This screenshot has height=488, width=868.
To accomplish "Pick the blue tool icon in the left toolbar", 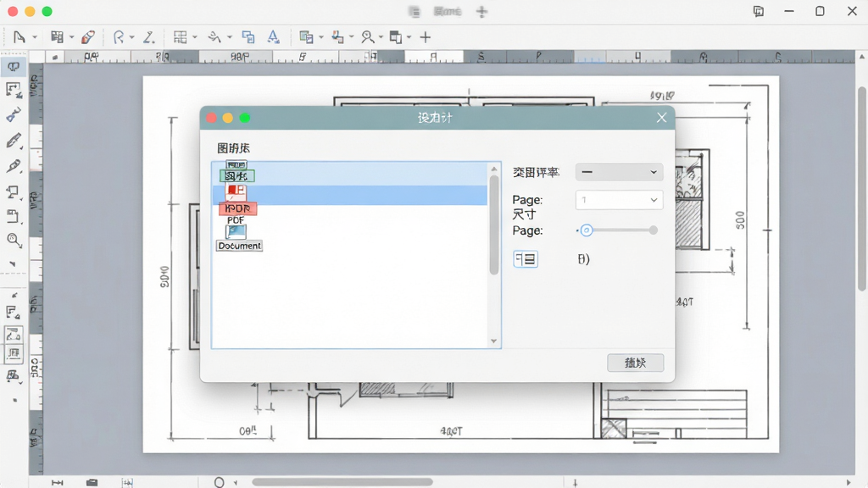I will pos(14,114).
